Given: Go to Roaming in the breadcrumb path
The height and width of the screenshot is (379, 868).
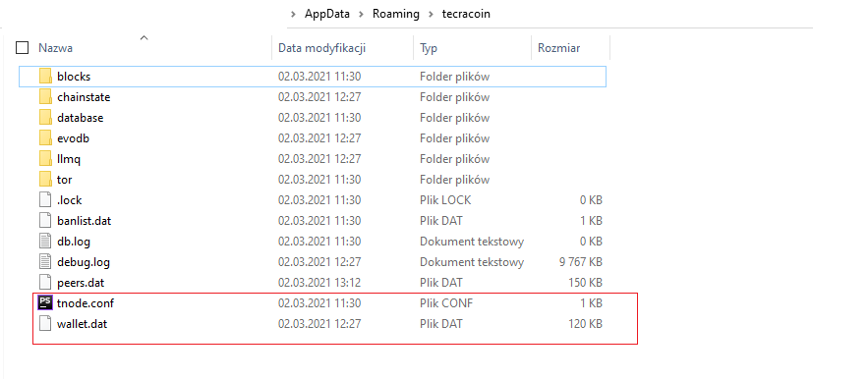Looking at the screenshot, I should [x=396, y=15].
